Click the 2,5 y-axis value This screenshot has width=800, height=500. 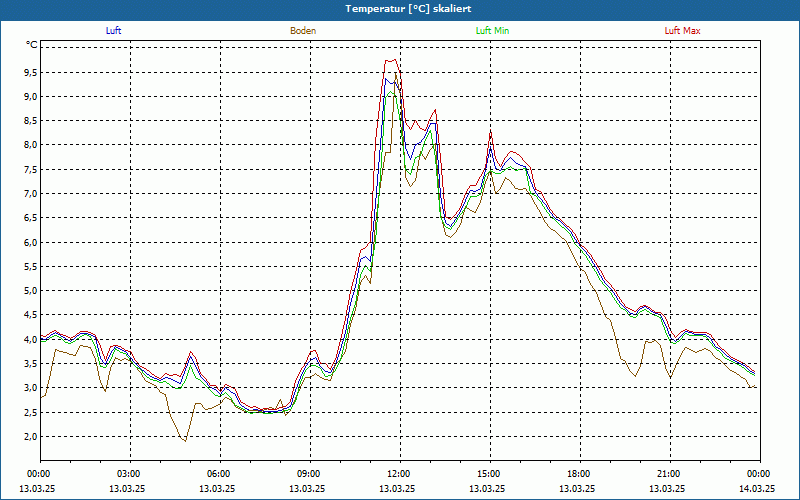tap(31, 412)
